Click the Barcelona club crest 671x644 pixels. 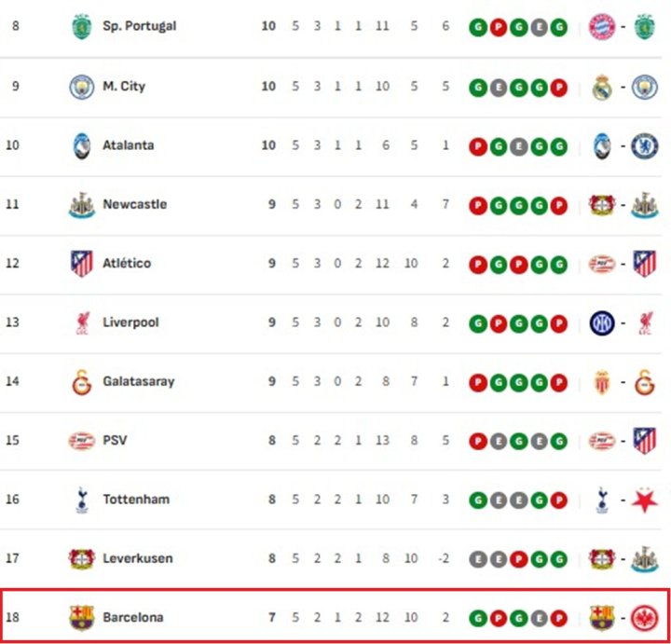click(82, 618)
